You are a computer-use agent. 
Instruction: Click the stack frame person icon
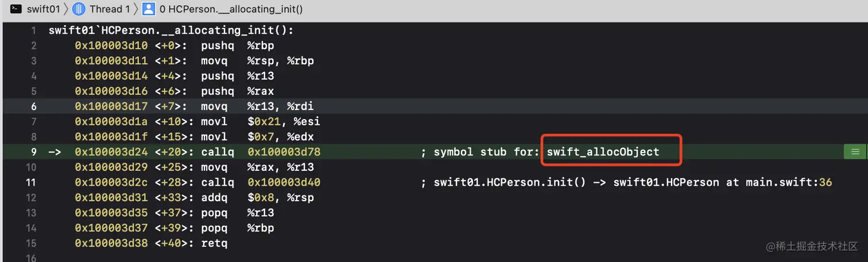pos(149,9)
